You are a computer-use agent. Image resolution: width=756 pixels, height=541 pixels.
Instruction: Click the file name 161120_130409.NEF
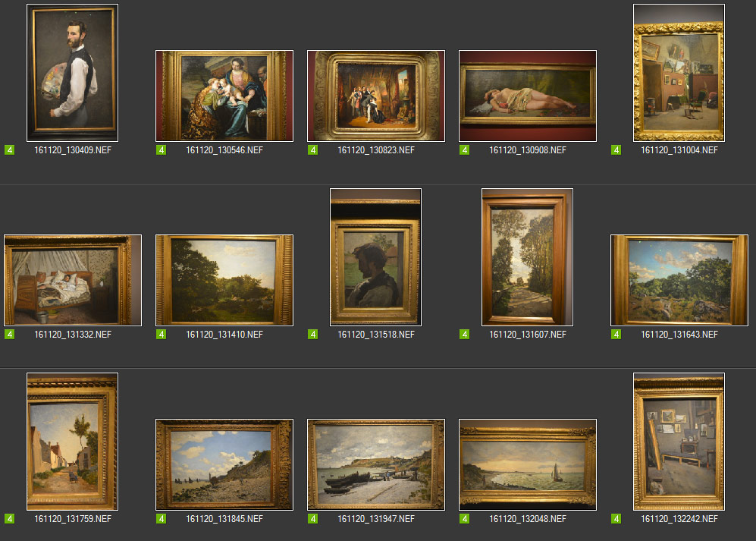click(x=73, y=150)
